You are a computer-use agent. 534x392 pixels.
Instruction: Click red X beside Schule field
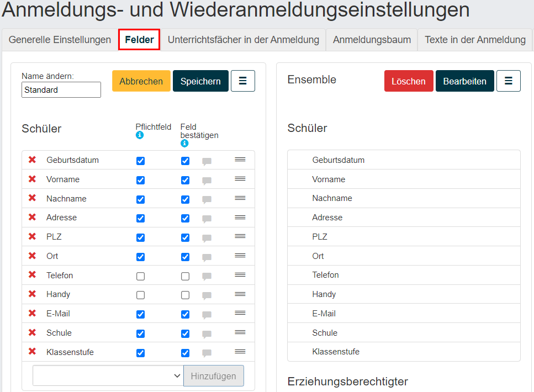pyautogui.click(x=33, y=332)
